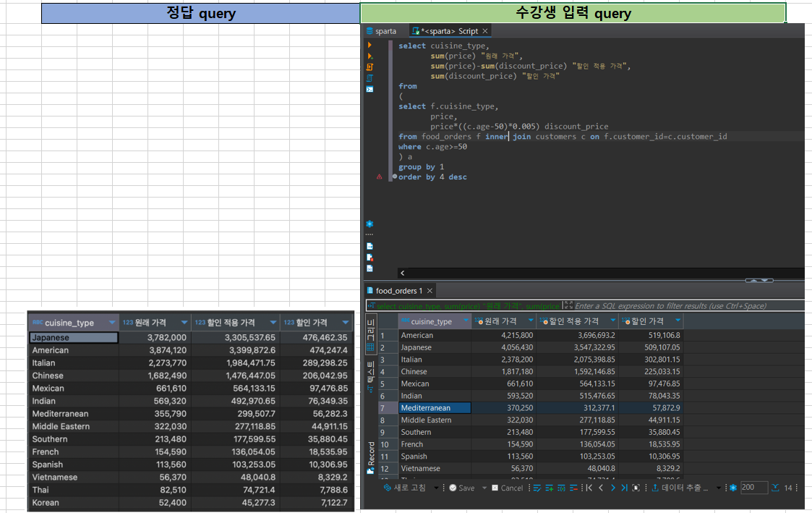Screen dimensions: 812x513
Task: Click the explain execution plan icon in the editor sidebar
Action: point(369,78)
